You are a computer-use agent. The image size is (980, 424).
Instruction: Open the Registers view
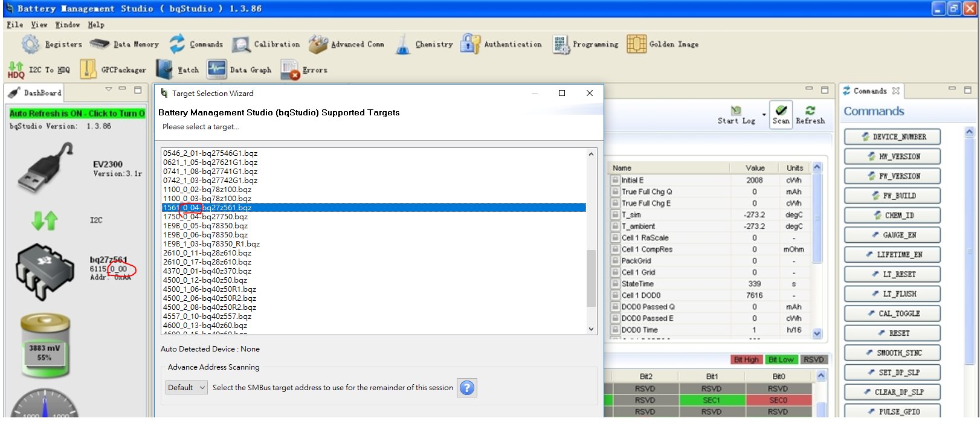coord(52,44)
